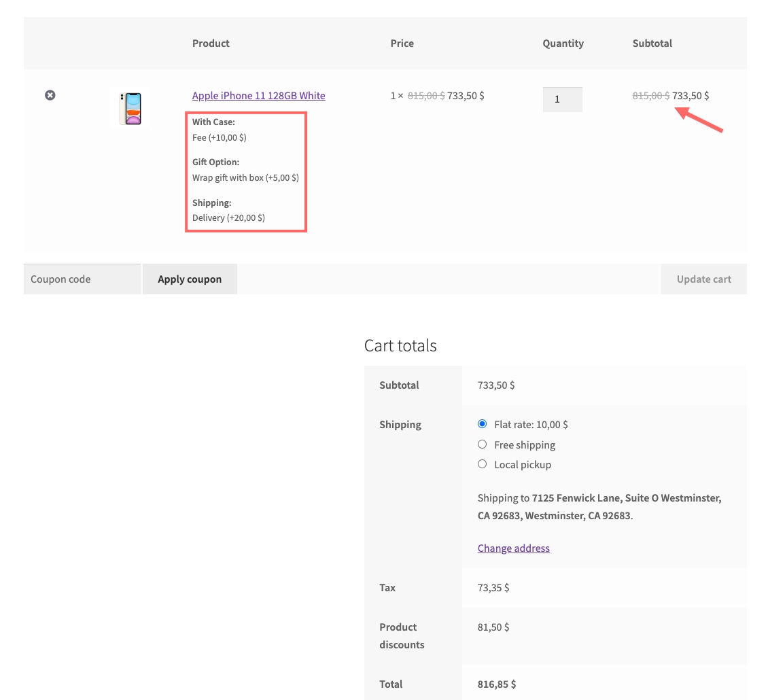Image resolution: width=768 pixels, height=700 pixels.
Task: Click the tax amount 73,35 $
Action: pyautogui.click(x=493, y=588)
